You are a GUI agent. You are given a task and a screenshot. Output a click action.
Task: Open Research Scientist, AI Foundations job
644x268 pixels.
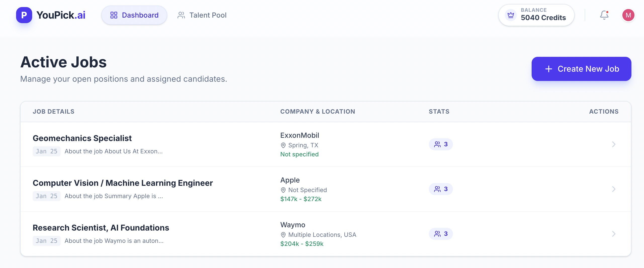pyautogui.click(x=101, y=228)
